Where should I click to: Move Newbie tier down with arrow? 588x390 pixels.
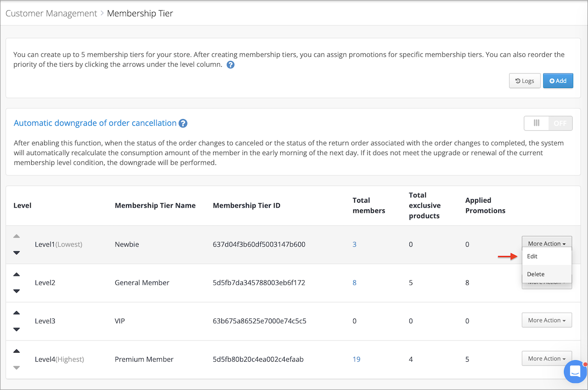click(x=16, y=253)
